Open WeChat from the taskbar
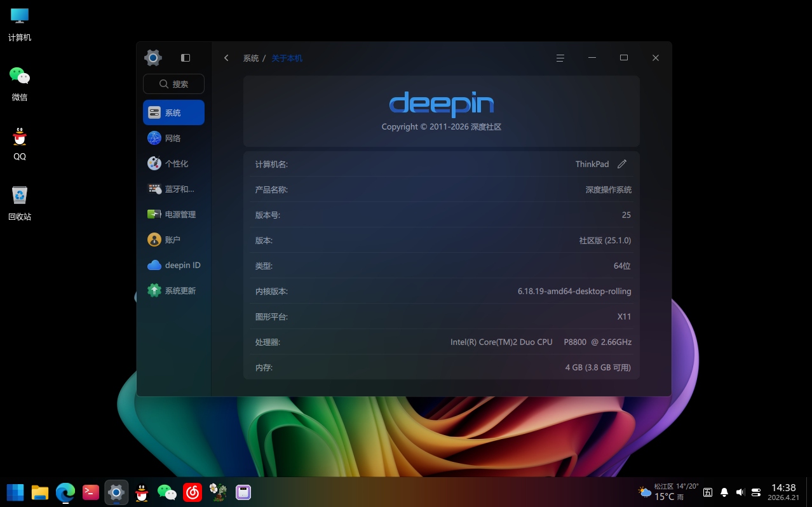Screen dimensions: 812x507 pos(167,492)
